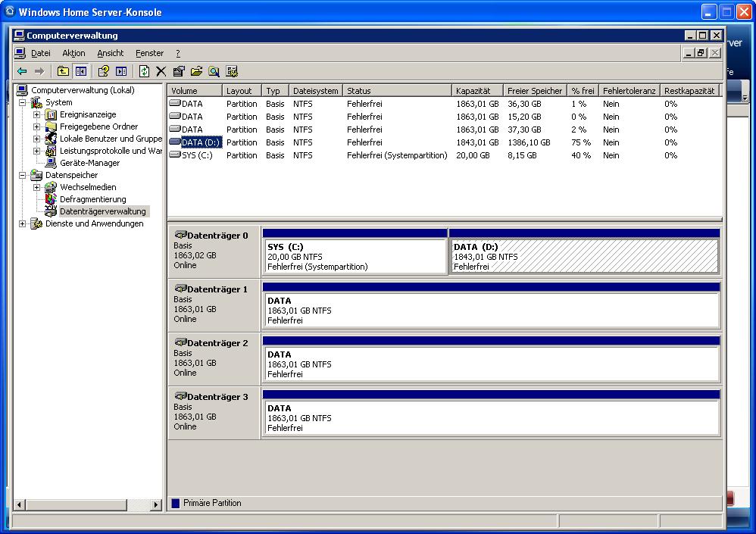Expand the Lokale Benutzer und Gruppen node
Screen dimensions: 756x534
pyautogui.click(x=36, y=139)
